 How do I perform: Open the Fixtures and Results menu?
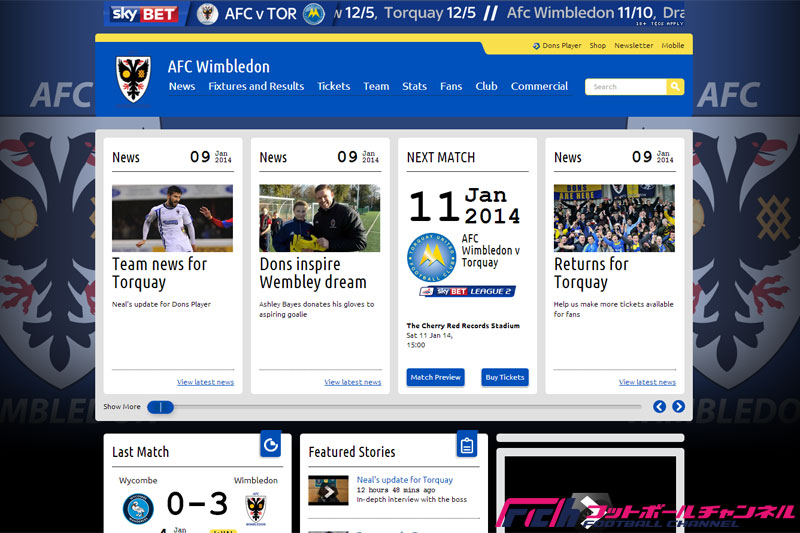[256, 87]
